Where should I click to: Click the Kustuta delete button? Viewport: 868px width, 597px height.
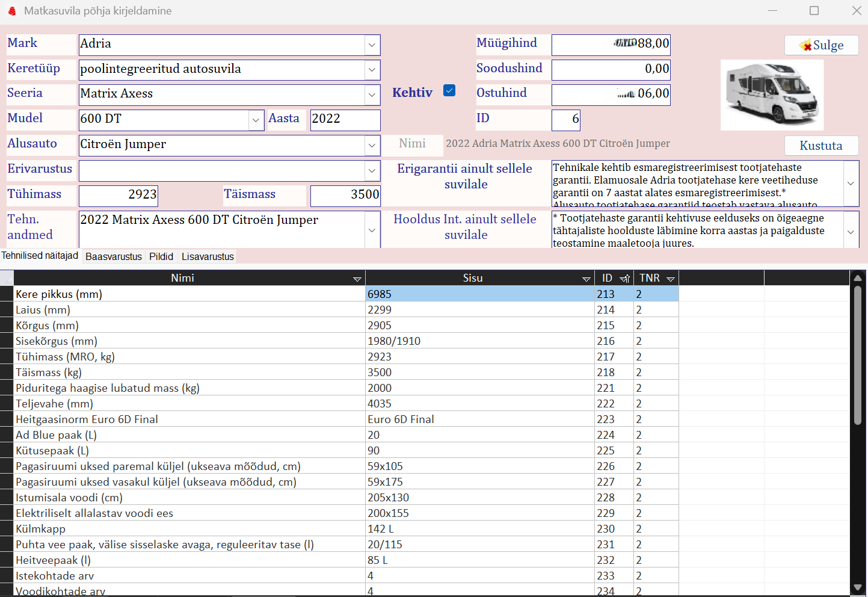point(821,146)
